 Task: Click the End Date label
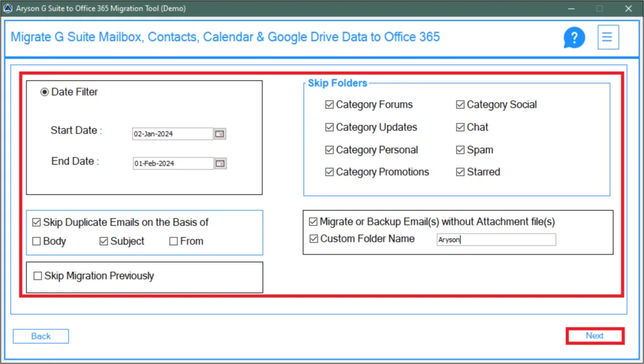pyautogui.click(x=75, y=161)
